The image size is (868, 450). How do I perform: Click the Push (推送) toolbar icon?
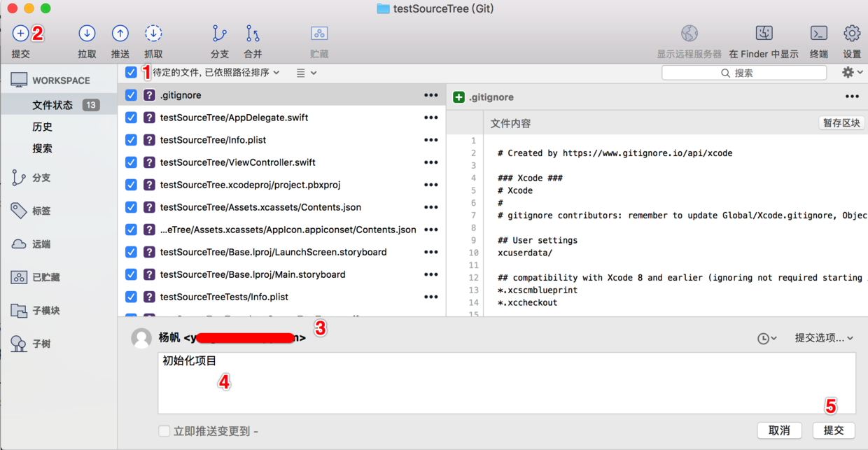120,33
